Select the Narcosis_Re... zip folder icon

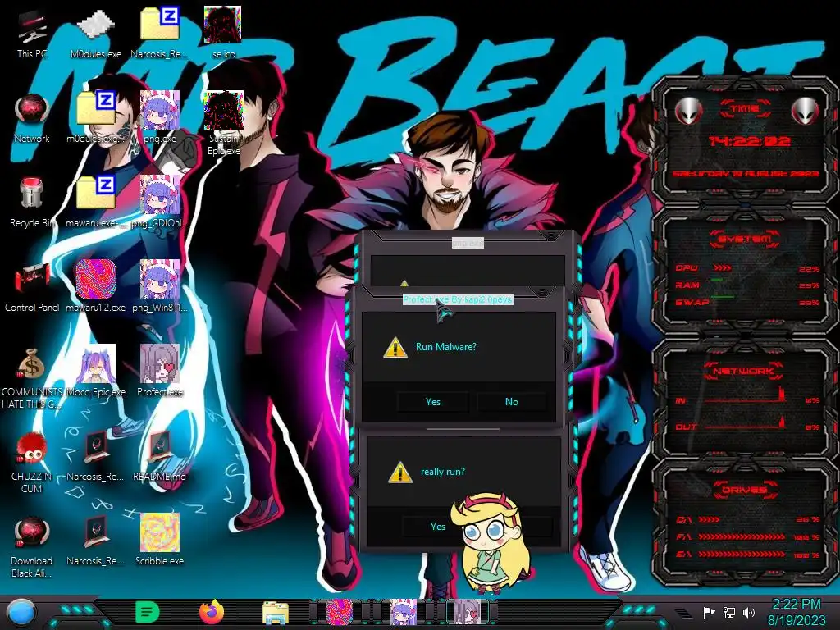coord(159,33)
